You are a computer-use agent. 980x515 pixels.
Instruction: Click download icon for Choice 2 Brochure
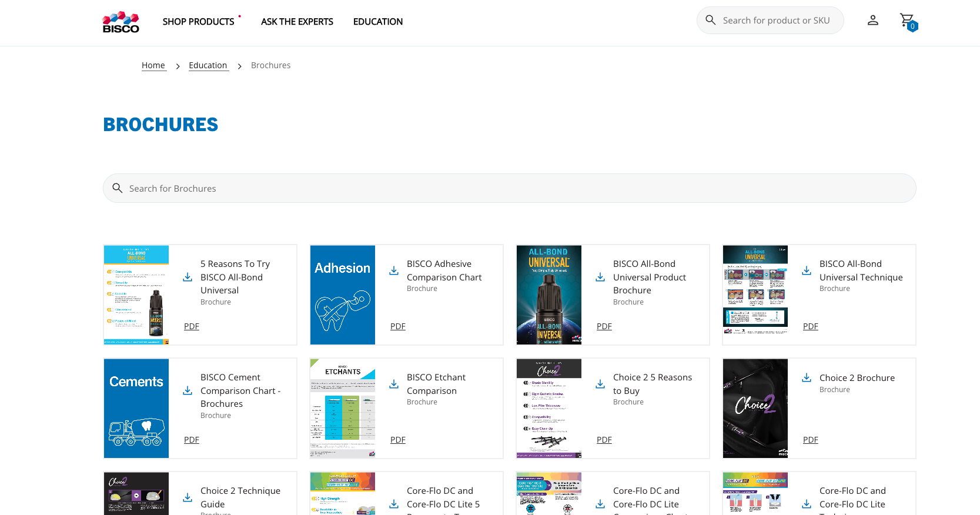(807, 377)
